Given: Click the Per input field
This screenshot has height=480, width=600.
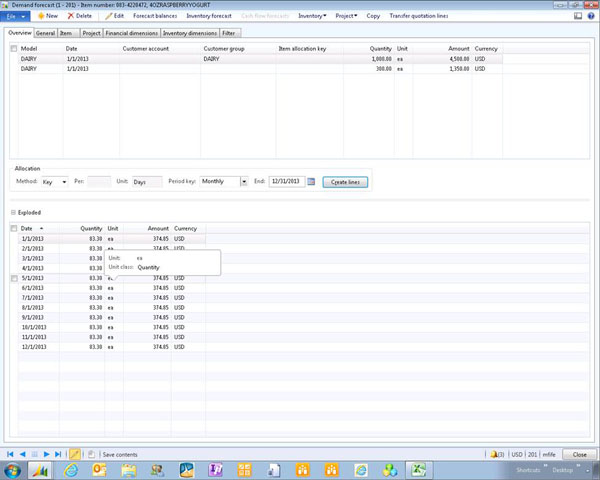Looking at the screenshot, I should click(99, 181).
